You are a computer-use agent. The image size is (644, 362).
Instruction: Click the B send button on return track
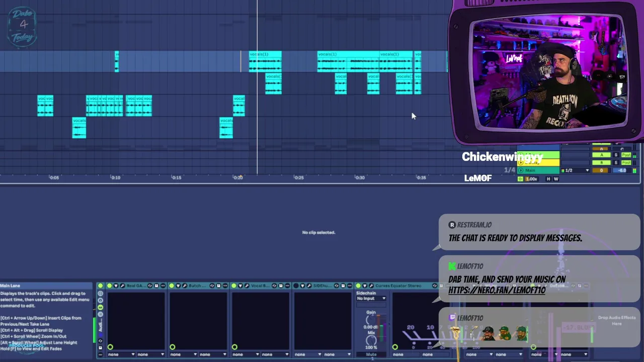602,162
